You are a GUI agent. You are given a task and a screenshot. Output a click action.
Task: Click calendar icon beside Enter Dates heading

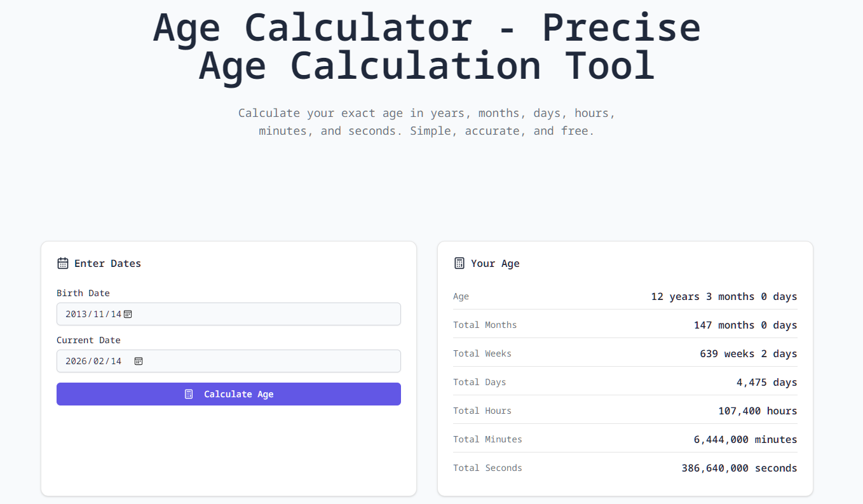63,263
